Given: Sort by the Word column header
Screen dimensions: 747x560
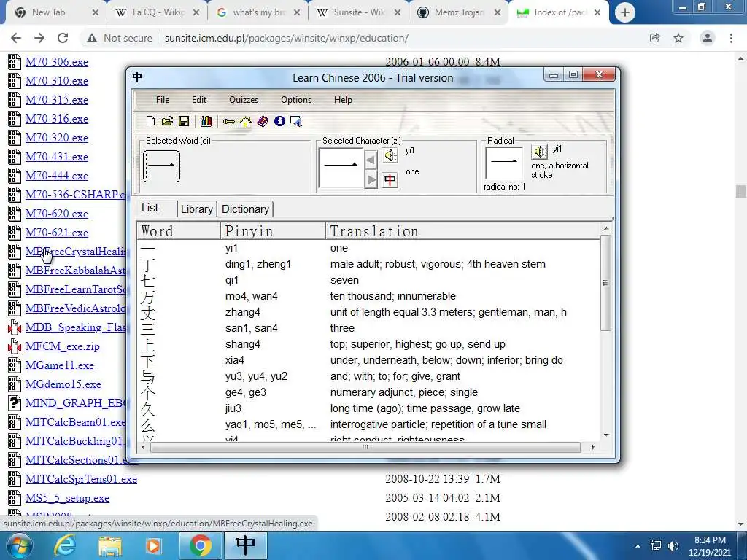Looking at the screenshot, I should tap(179, 231).
